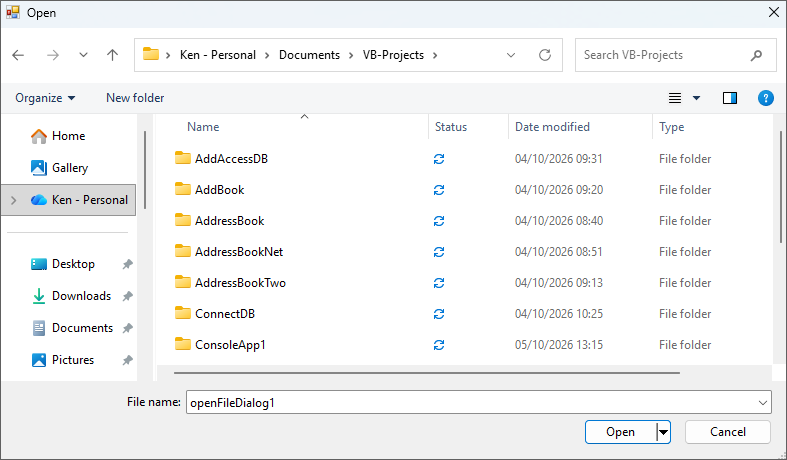This screenshot has height=460, width=787.
Task: Click the pin icon beside Desktop
Action: (127, 264)
